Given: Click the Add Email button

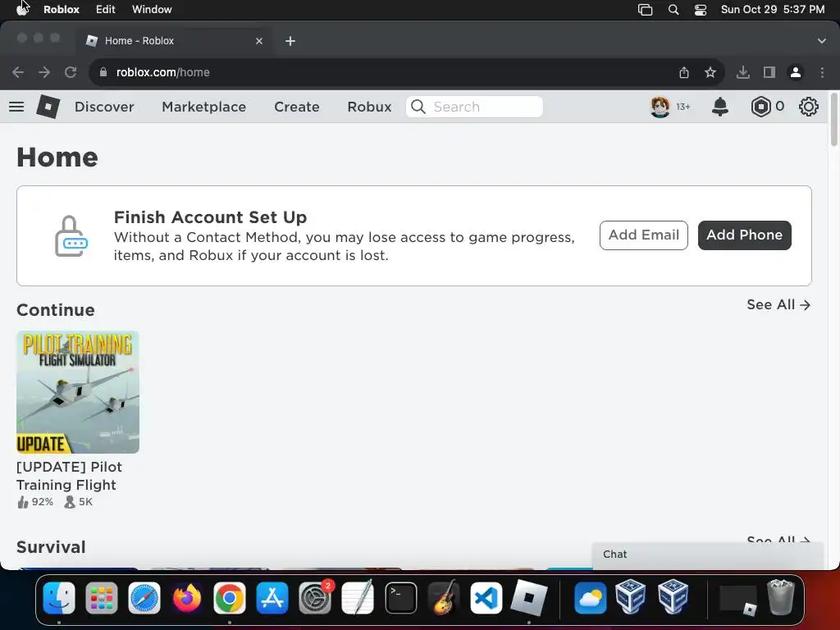Looking at the screenshot, I should pos(643,235).
